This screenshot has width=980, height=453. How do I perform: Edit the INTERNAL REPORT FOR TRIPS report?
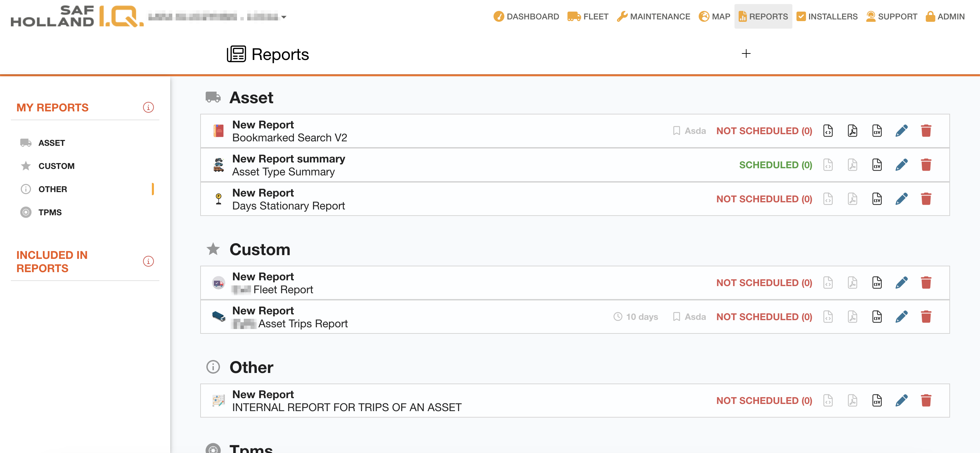(901, 400)
